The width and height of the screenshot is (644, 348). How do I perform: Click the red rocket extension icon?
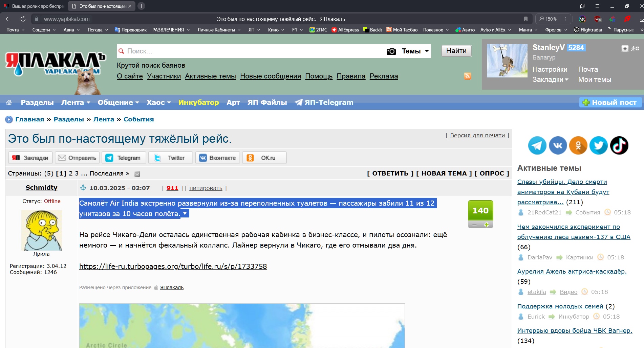pos(627,19)
